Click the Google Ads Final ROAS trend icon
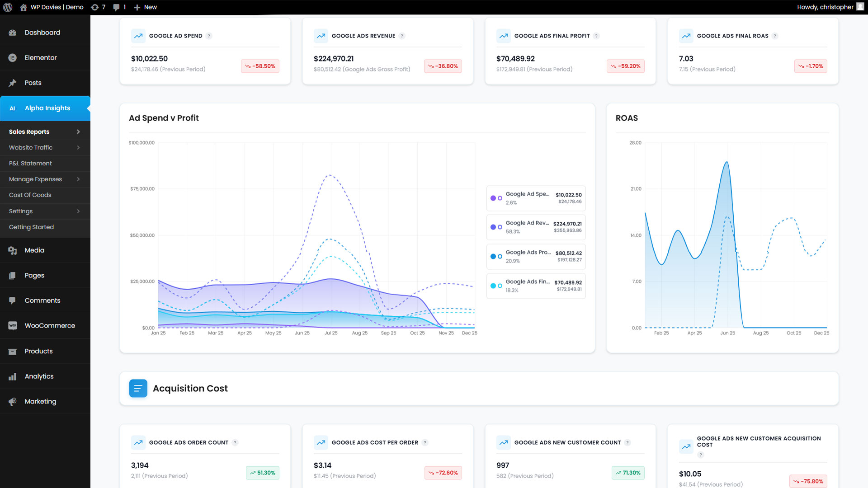 (686, 36)
